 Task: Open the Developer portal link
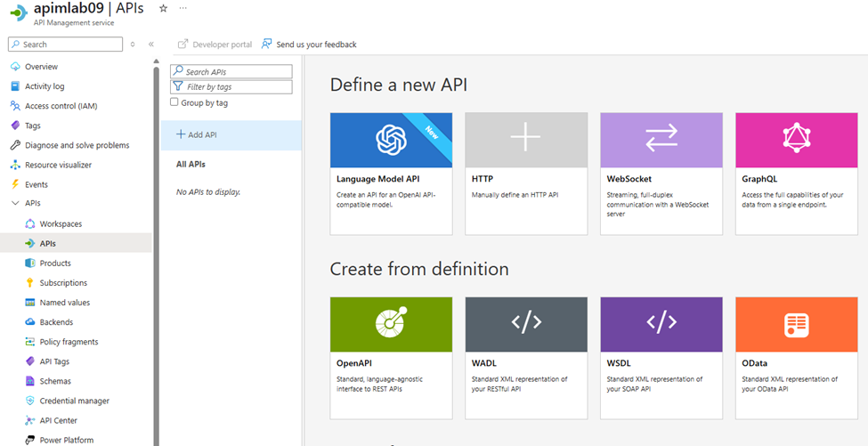215,45
